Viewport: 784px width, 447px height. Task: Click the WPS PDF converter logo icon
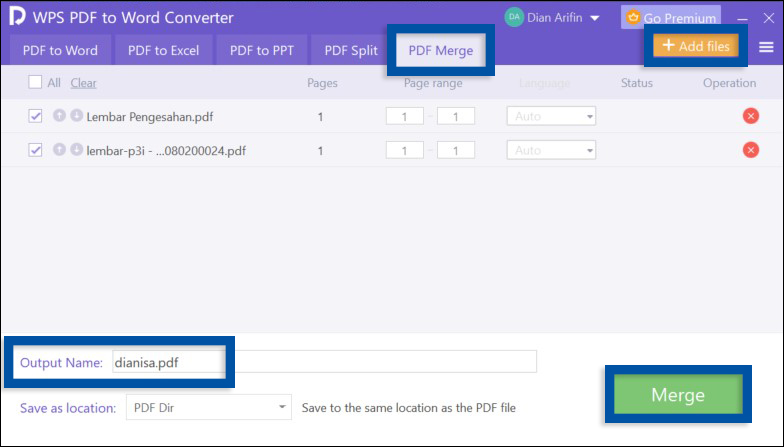pyautogui.click(x=18, y=18)
